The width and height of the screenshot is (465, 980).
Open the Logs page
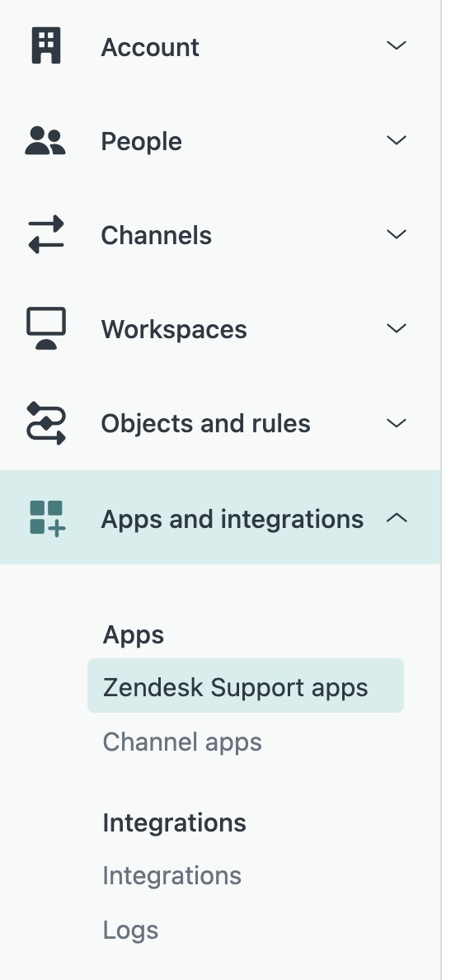pyautogui.click(x=130, y=930)
